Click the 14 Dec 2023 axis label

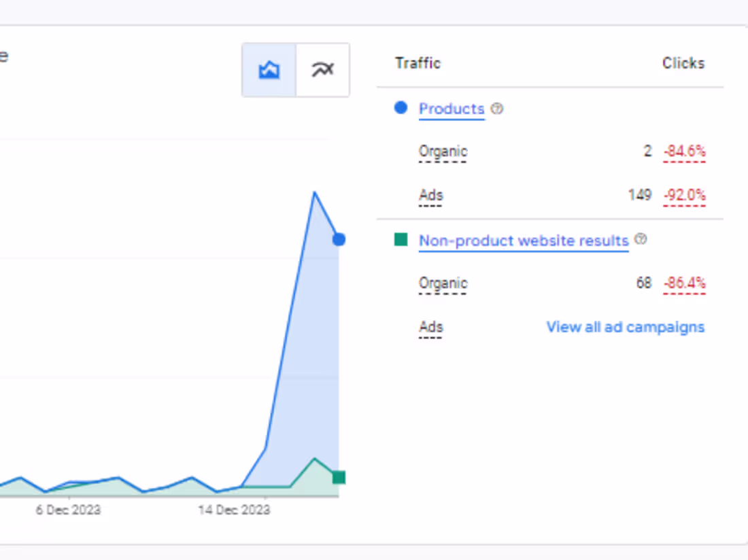[x=235, y=510]
